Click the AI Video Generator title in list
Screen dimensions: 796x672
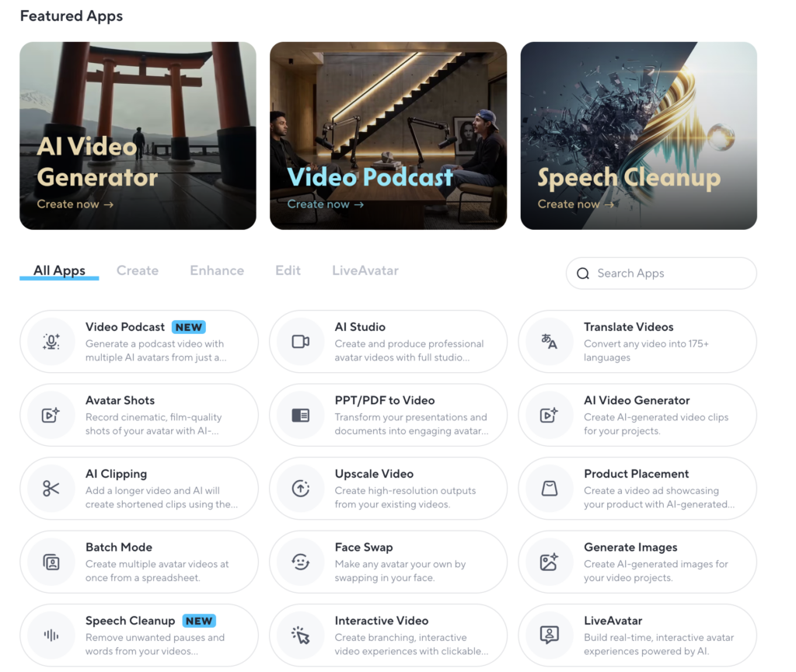tap(637, 400)
